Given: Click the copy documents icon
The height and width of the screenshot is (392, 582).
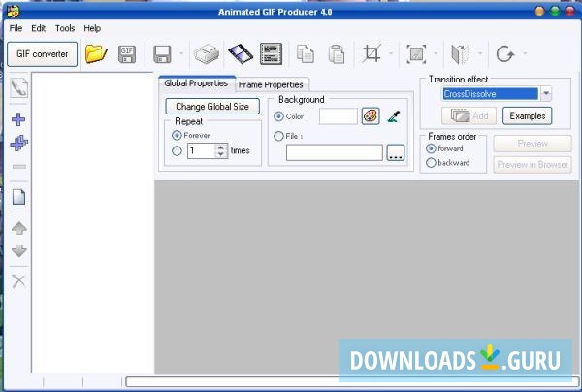Looking at the screenshot, I should (306, 54).
